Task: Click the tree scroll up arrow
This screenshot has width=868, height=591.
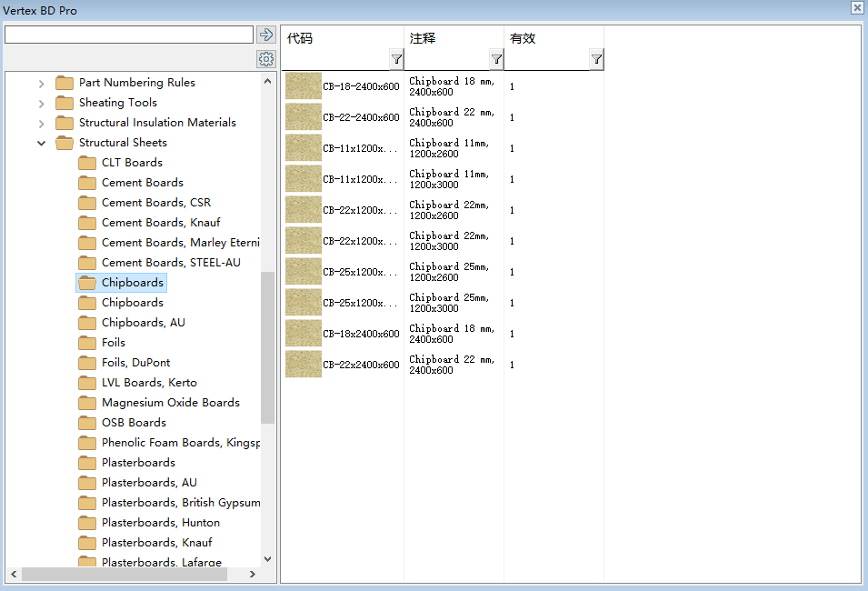Action: point(268,81)
